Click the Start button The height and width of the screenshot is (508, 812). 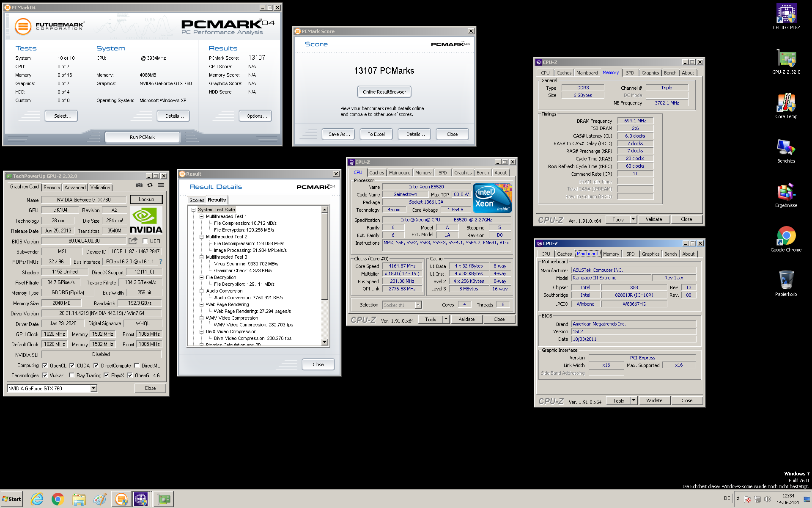click(11, 499)
